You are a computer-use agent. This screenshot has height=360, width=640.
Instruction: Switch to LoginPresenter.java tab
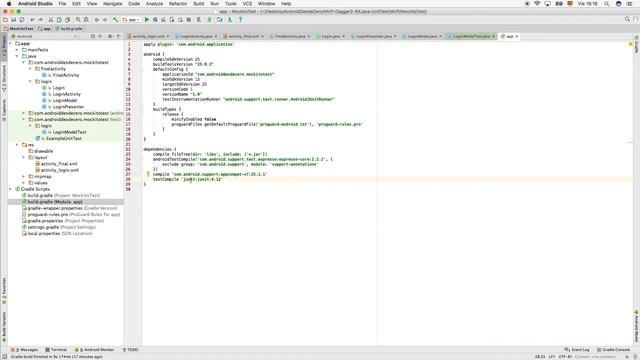[374, 36]
